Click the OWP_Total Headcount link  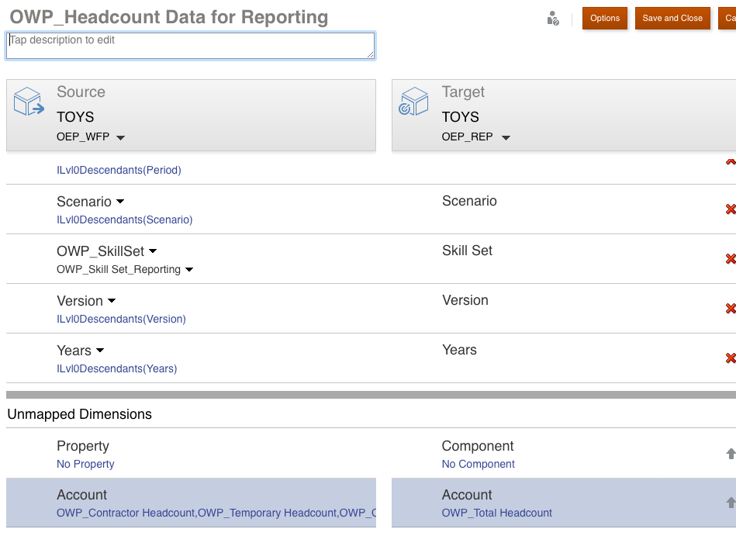[x=496, y=513]
